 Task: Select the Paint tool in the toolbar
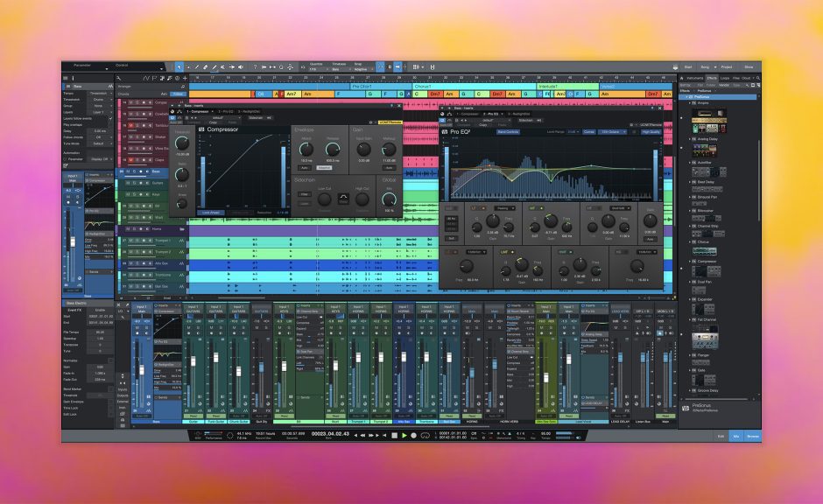(x=213, y=65)
